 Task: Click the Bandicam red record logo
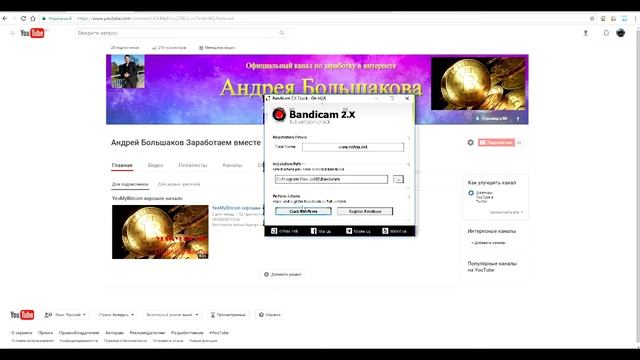point(279,115)
